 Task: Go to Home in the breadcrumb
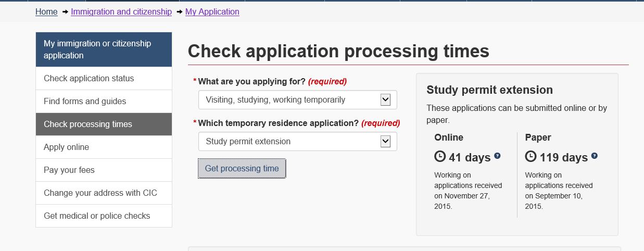tap(46, 11)
